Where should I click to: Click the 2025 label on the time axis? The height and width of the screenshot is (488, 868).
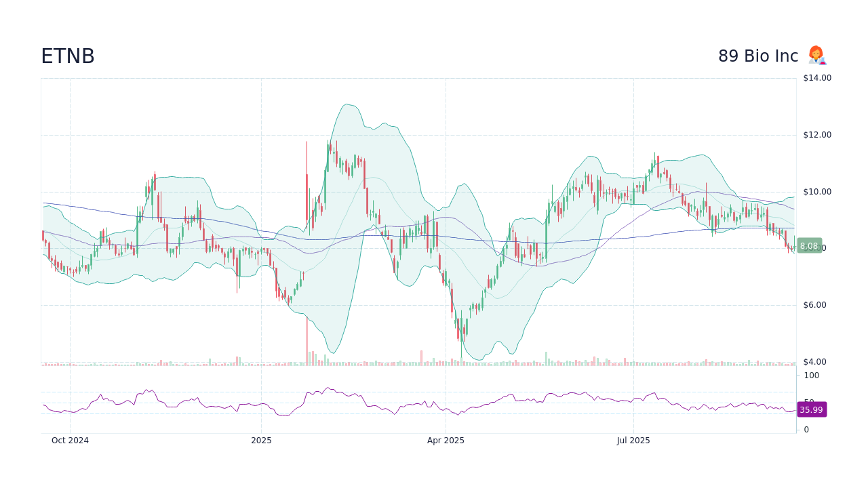coord(261,440)
